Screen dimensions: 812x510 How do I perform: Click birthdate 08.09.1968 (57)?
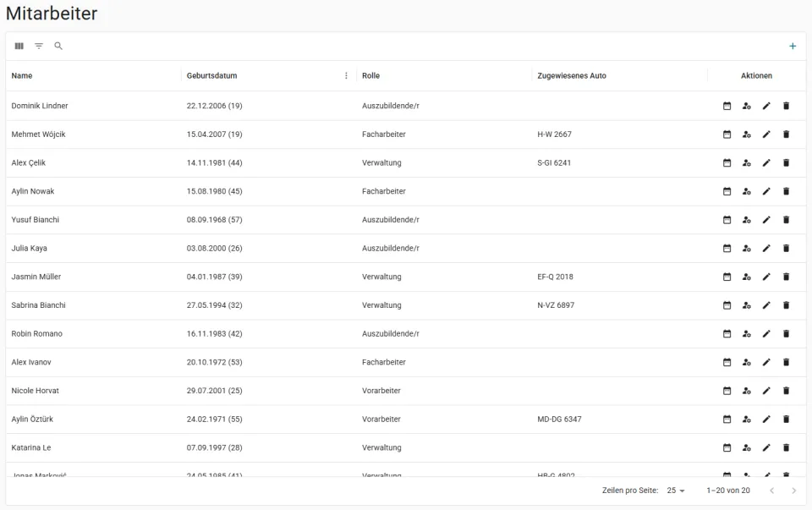click(214, 220)
